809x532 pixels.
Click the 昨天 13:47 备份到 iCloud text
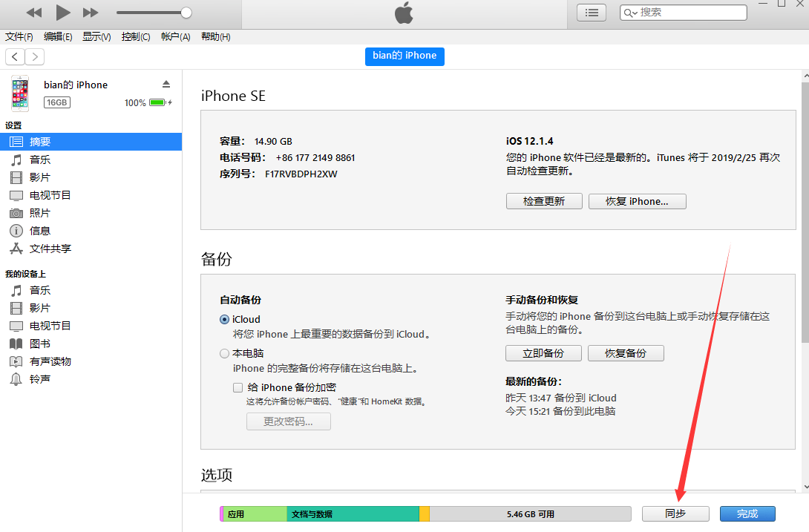point(561,398)
